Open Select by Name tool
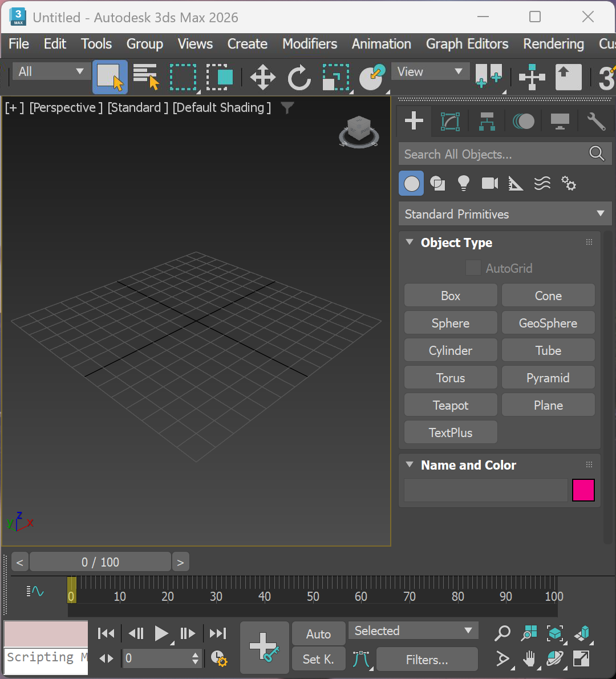 point(146,77)
